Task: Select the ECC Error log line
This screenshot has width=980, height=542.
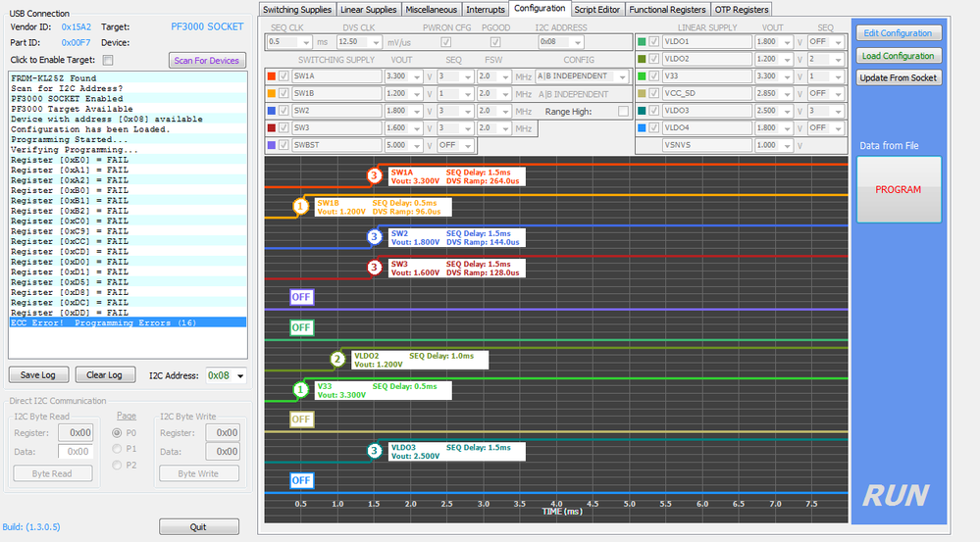Action: (x=128, y=322)
